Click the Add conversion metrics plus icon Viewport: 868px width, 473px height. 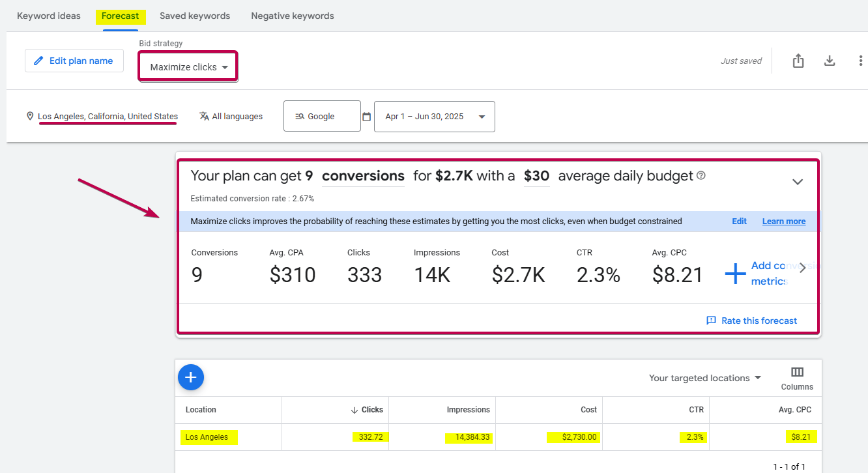click(x=735, y=274)
